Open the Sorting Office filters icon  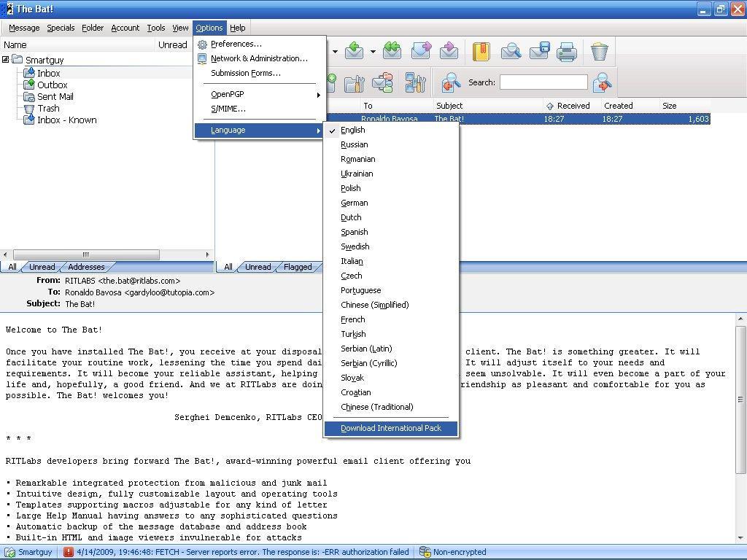click(x=382, y=83)
